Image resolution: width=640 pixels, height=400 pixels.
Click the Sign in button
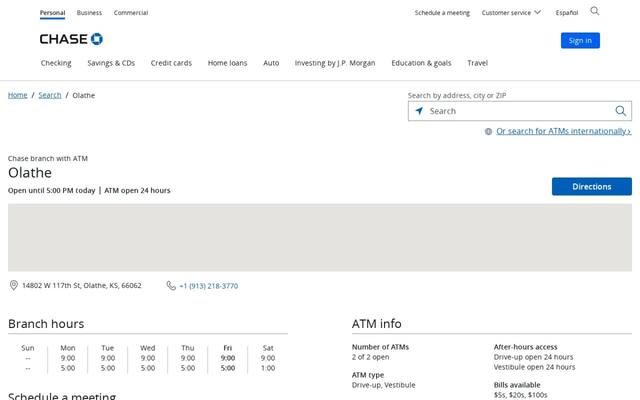pyautogui.click(x=580, y=40)
